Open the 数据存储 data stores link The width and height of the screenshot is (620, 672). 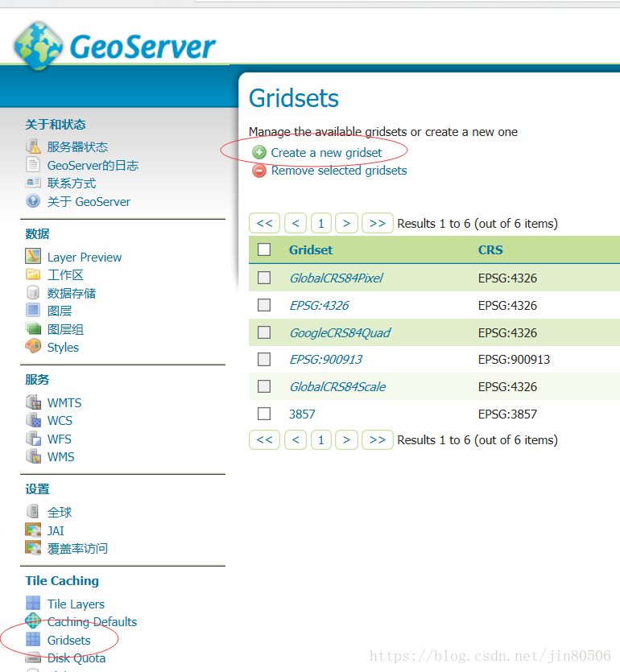[x=72, y=293]
